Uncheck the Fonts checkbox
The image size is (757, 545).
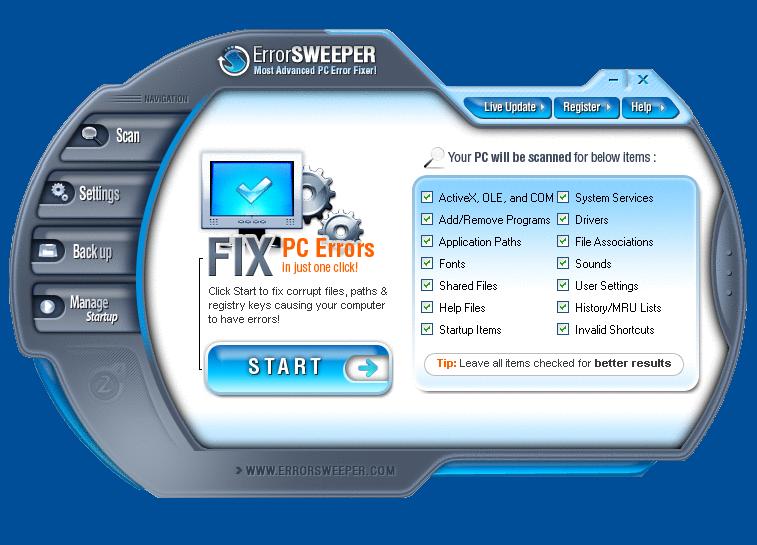[427, 263]
